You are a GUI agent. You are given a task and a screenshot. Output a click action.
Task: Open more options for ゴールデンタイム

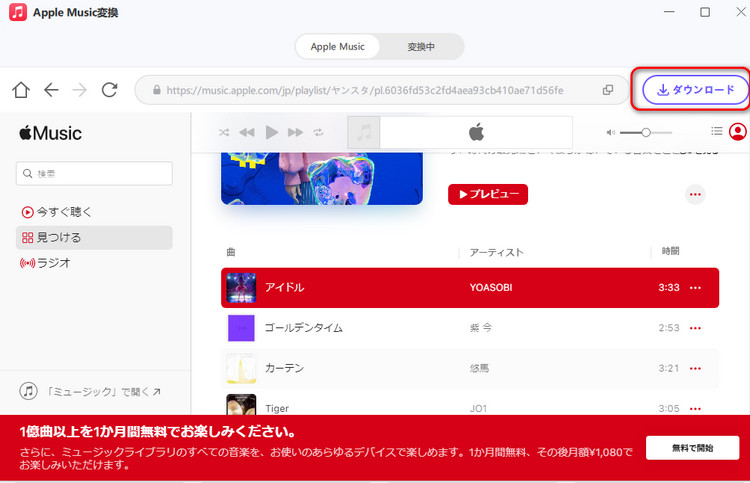[x=695, y=328]
